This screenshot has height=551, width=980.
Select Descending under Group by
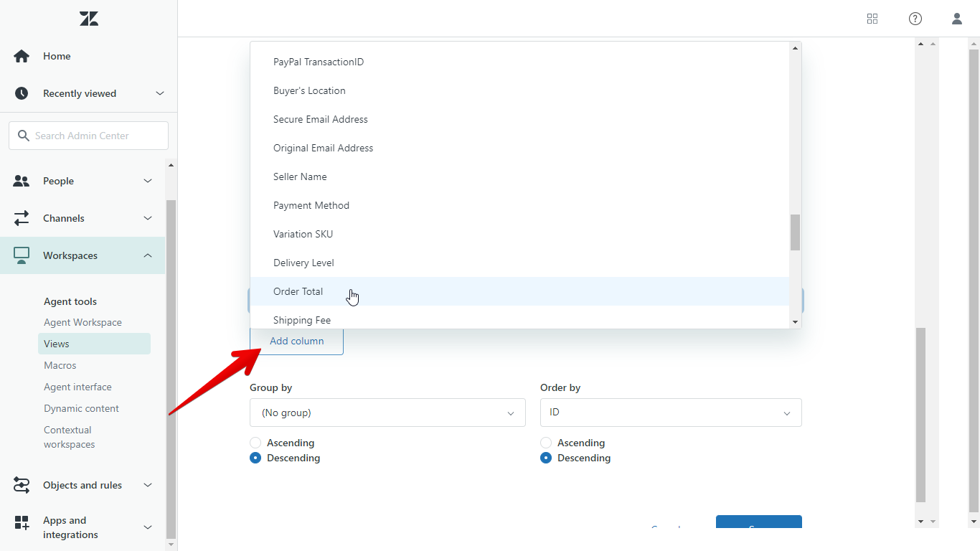tap(255, 458)
